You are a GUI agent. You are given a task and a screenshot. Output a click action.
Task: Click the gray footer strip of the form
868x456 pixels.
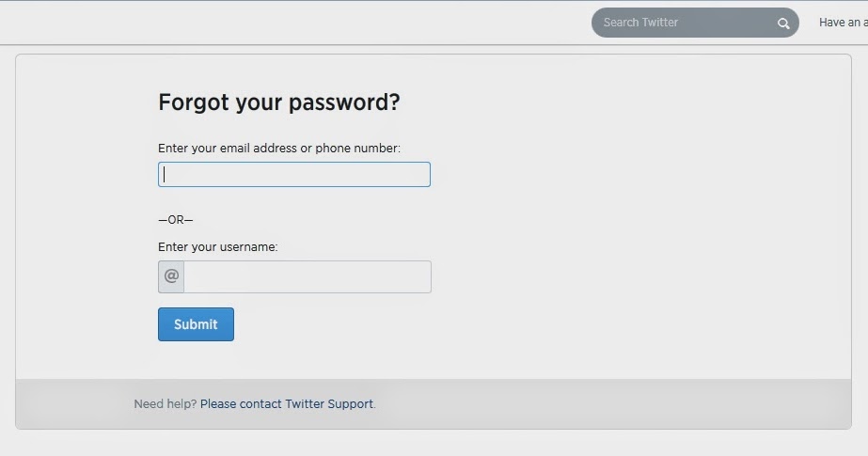point(611,404)
